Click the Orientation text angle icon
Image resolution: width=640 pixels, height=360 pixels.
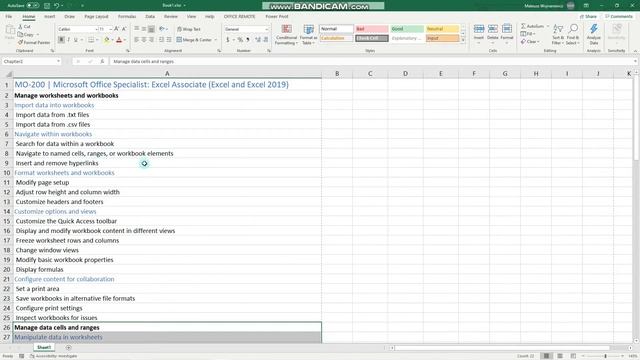click(162, 29)
